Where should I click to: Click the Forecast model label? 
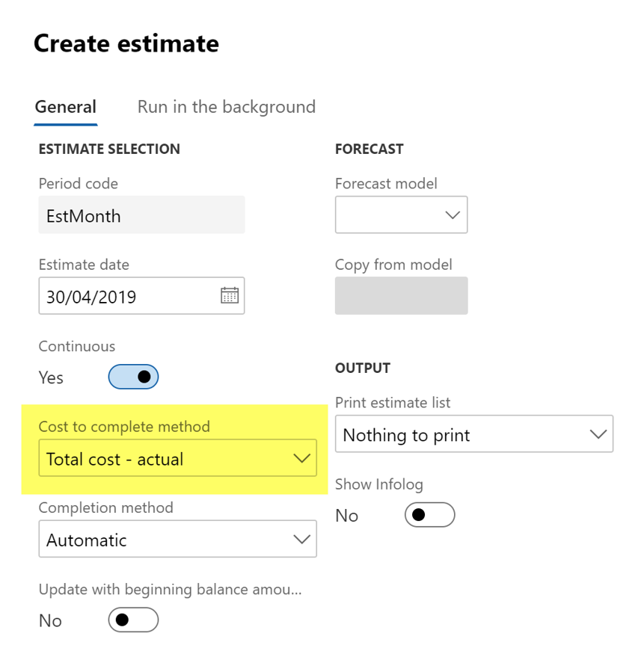pyautogui.click(x=386, y=183)
